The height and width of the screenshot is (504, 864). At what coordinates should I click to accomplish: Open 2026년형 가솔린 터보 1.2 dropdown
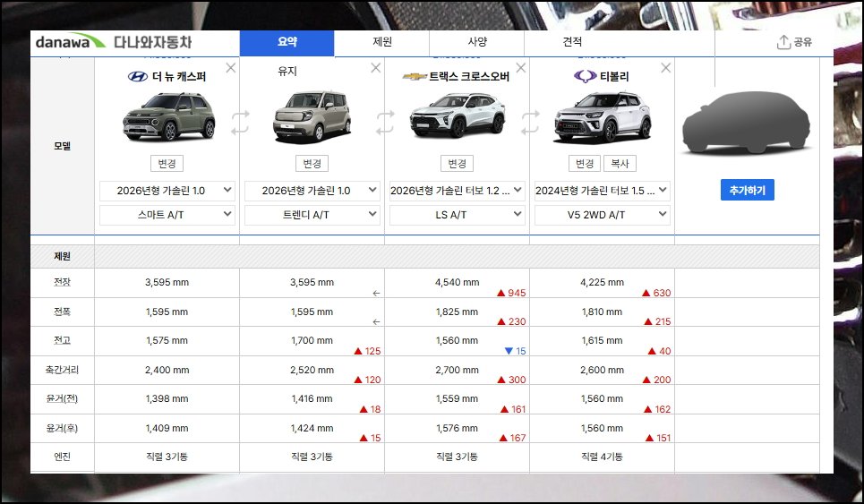point(457,191)
